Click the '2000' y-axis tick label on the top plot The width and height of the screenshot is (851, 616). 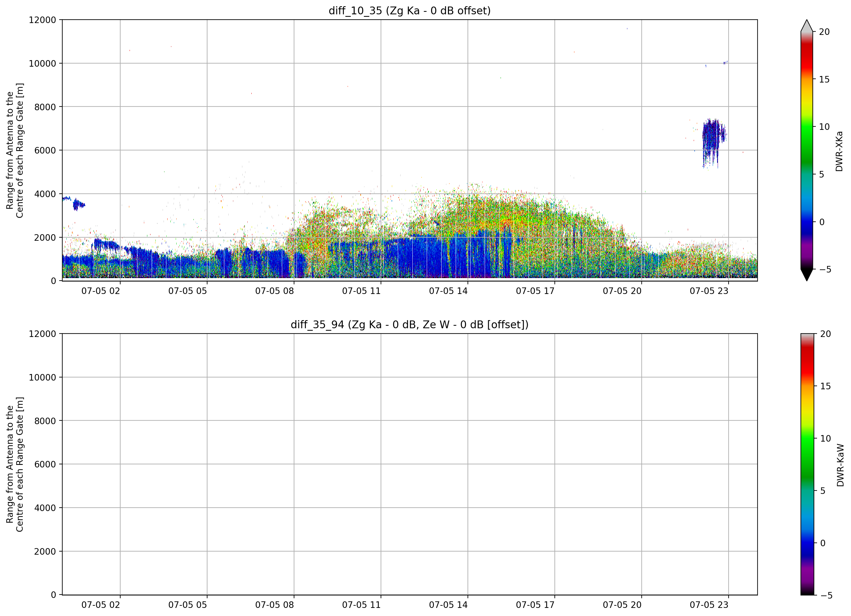point(45,238)
